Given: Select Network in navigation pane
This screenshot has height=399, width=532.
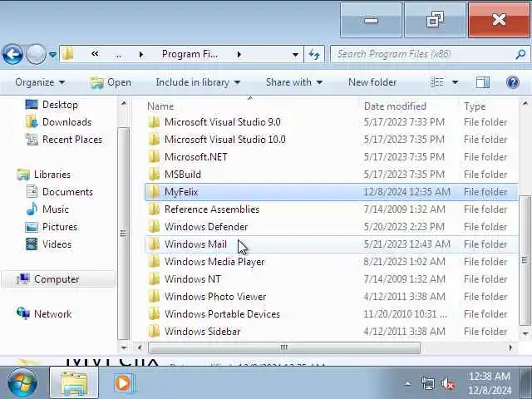Looking at the screenshot, I should [44, 314].
